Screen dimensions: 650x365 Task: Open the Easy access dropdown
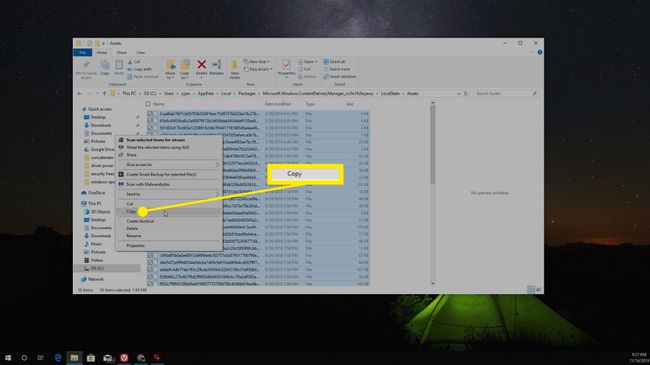(x=258, y=69)
